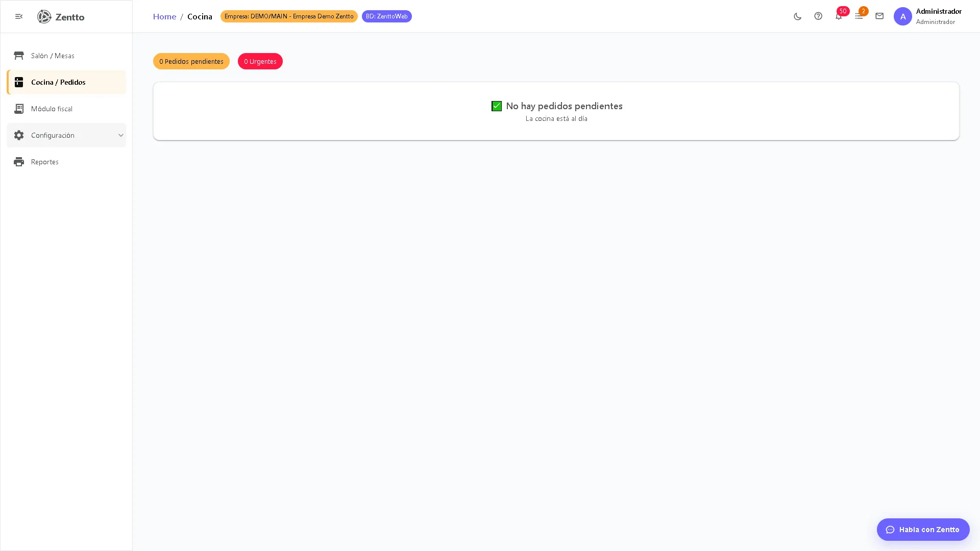980x551 pixels.
Task: Open Módulo fiscal menu item
Action: pos(66,109)
